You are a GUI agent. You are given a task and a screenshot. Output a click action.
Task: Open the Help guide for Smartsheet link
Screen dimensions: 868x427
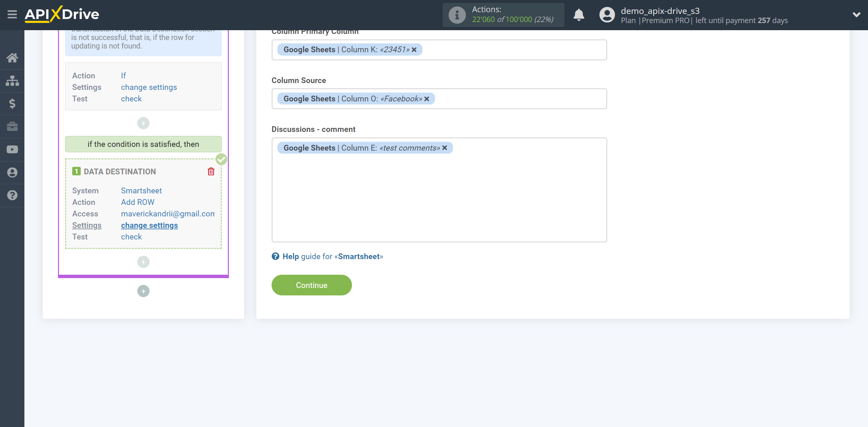pyautogui.click(x=333, y=256)
